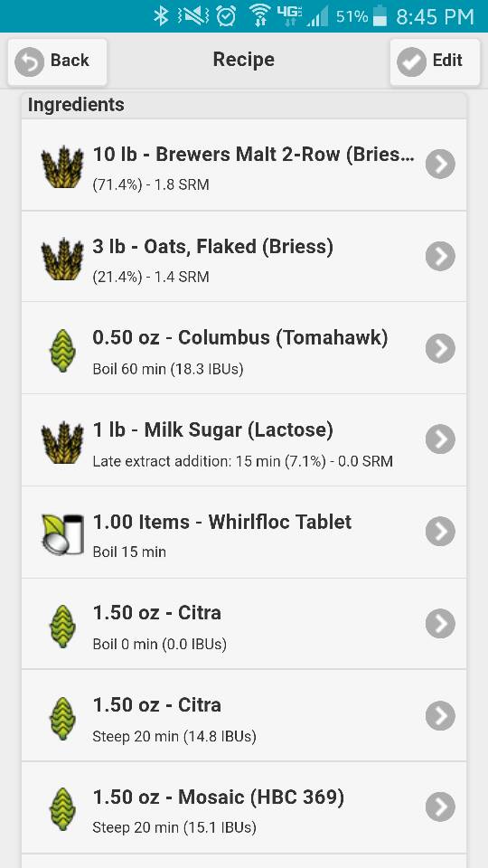The image size is (488, 868).
Task: Tap the hop icon for Citra Boil 0 min
Action: (62, 626)
